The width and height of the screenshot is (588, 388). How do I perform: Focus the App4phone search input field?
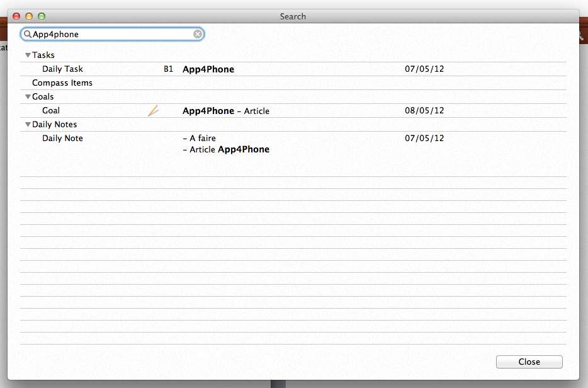pyautogui.click(x=112, y=34)
